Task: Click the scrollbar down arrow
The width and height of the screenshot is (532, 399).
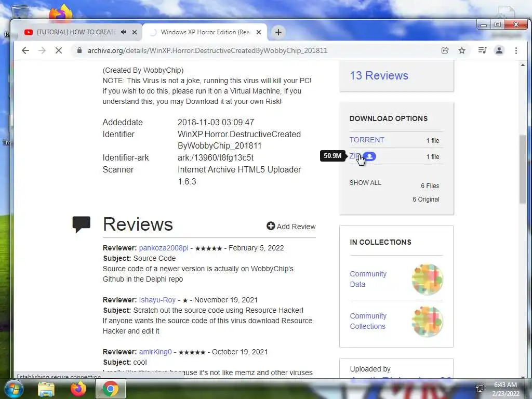Action: [x=523, y=377]
